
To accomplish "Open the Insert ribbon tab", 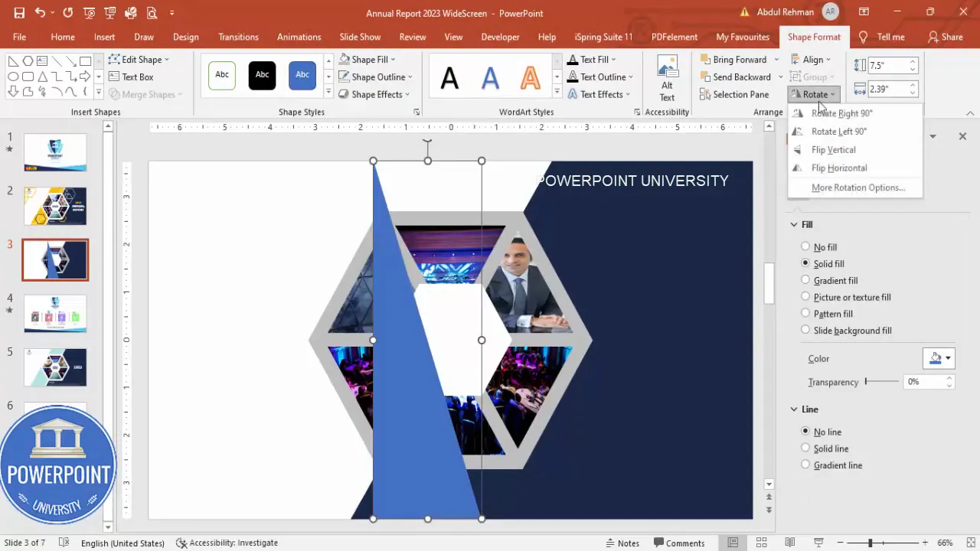I will coord(105,37).
